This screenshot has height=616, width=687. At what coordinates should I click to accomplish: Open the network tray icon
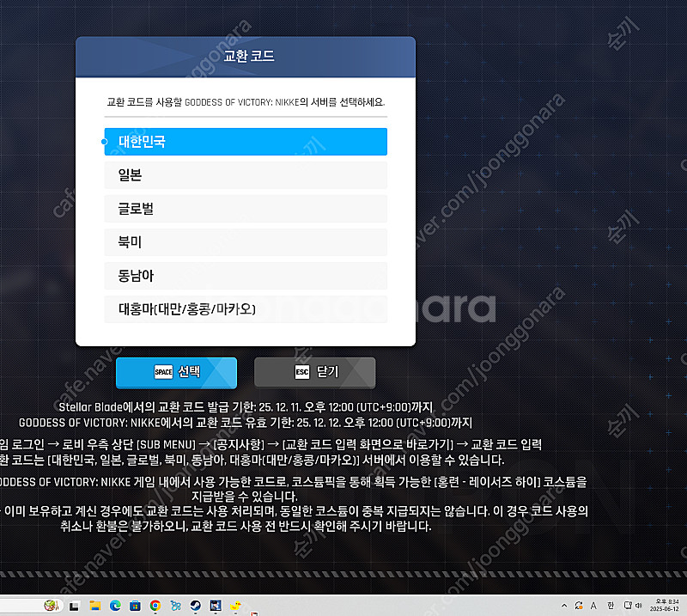[628, 606]
